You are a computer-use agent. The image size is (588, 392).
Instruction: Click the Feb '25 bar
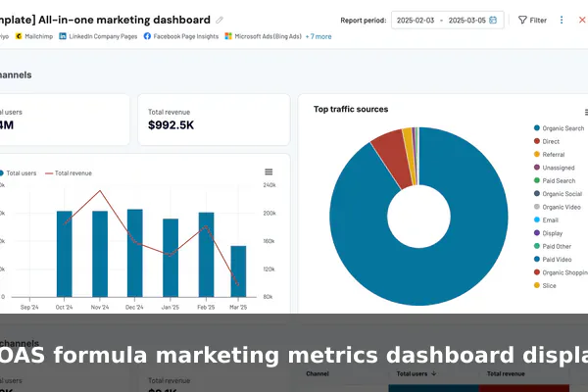[x=206, y=255]
